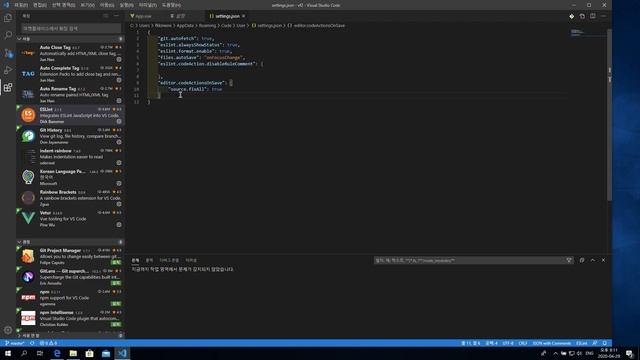
Task: Open the Explorer view in activity bar
Action: (8, 18)
